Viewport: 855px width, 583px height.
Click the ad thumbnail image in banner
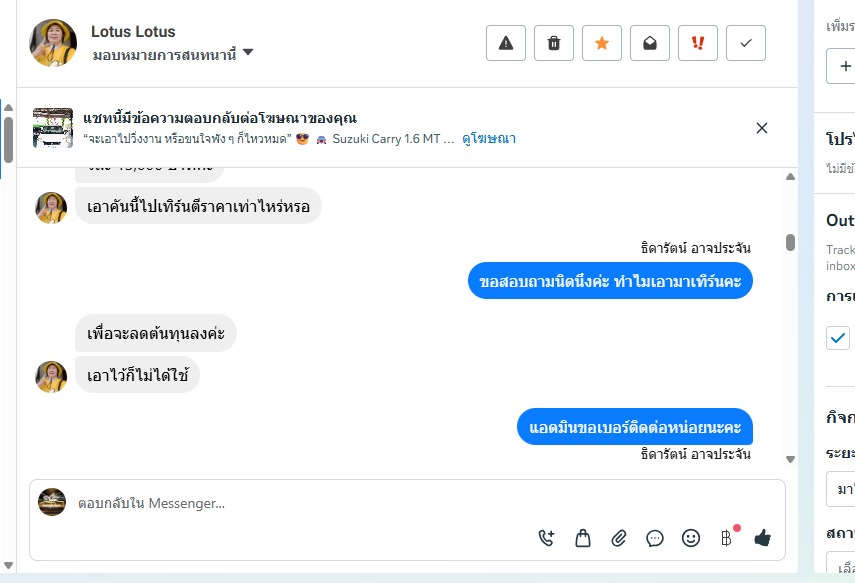53,128
